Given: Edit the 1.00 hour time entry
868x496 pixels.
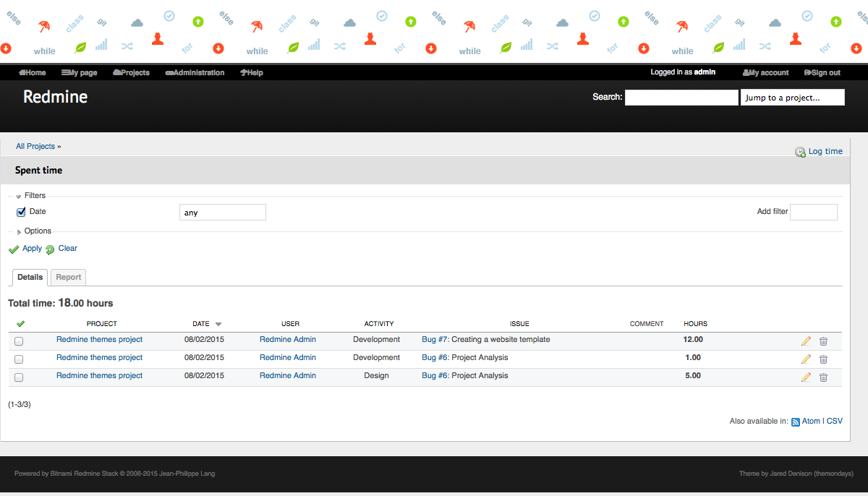Looking at the screenshot, I should pyautogui.click(x=806, y=359).
